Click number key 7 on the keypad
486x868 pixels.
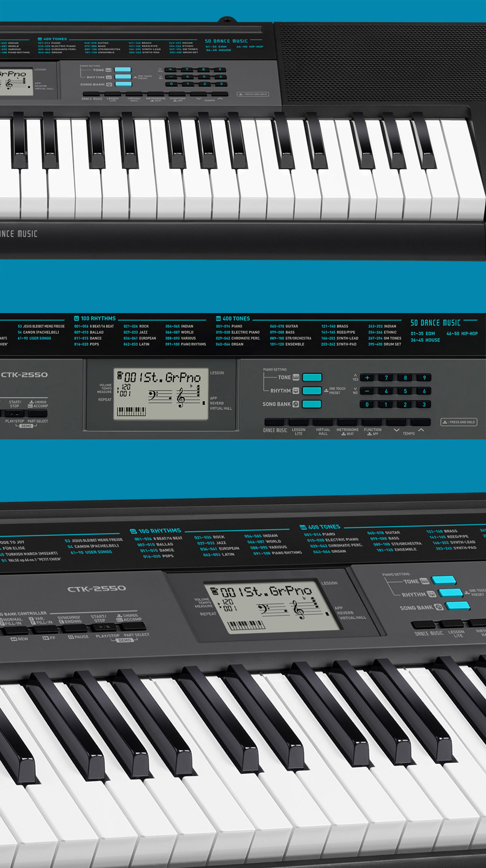click(386, 378)
